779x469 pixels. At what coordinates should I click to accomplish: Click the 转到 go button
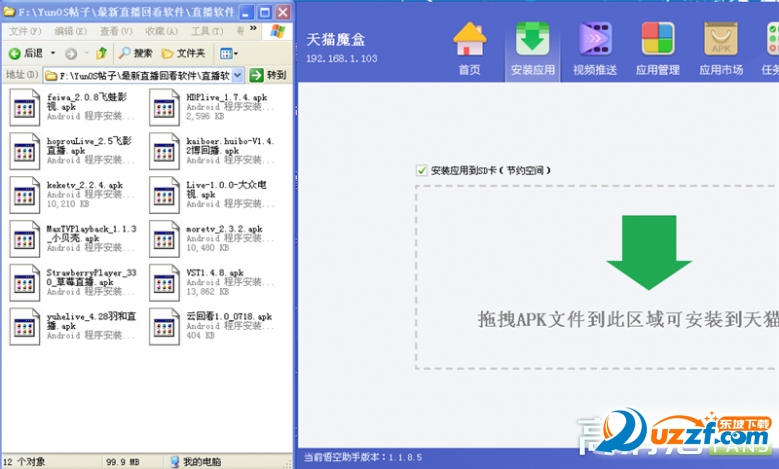click(x=268, y=75)
